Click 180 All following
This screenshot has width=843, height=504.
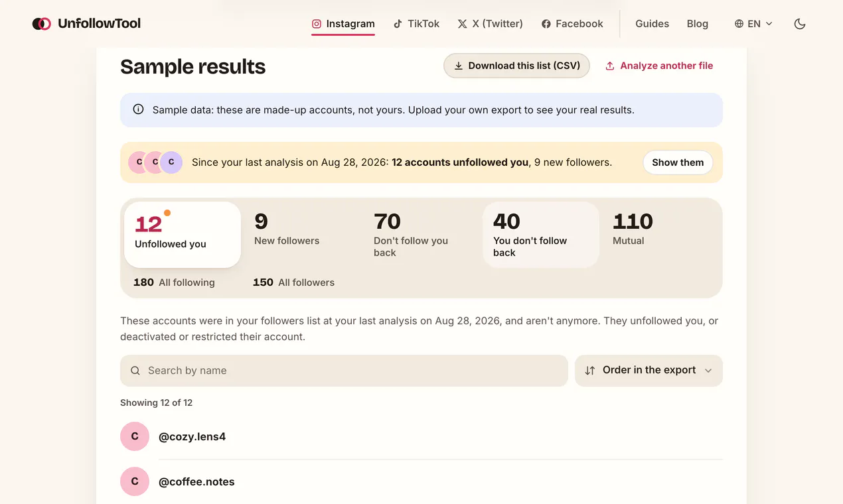click(x=174, y=283)
